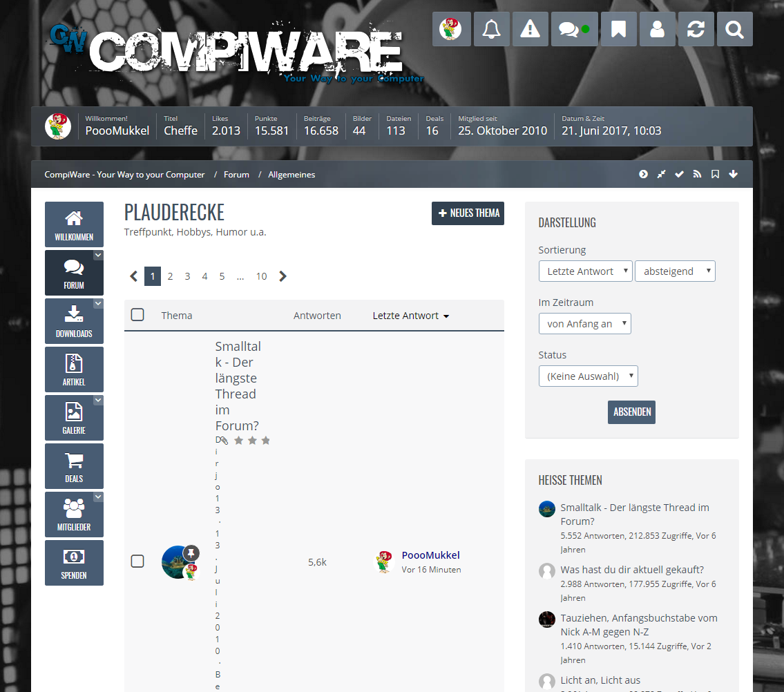
Task: Open 'Was hast du dir aktuell gekauft?' link
Action: tap(631, 570)
